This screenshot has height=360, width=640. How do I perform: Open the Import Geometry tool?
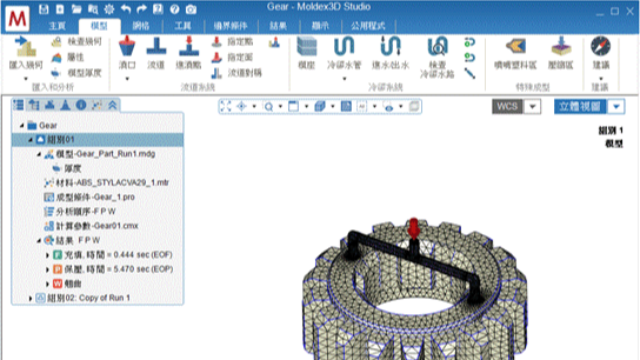coord(25,47)
